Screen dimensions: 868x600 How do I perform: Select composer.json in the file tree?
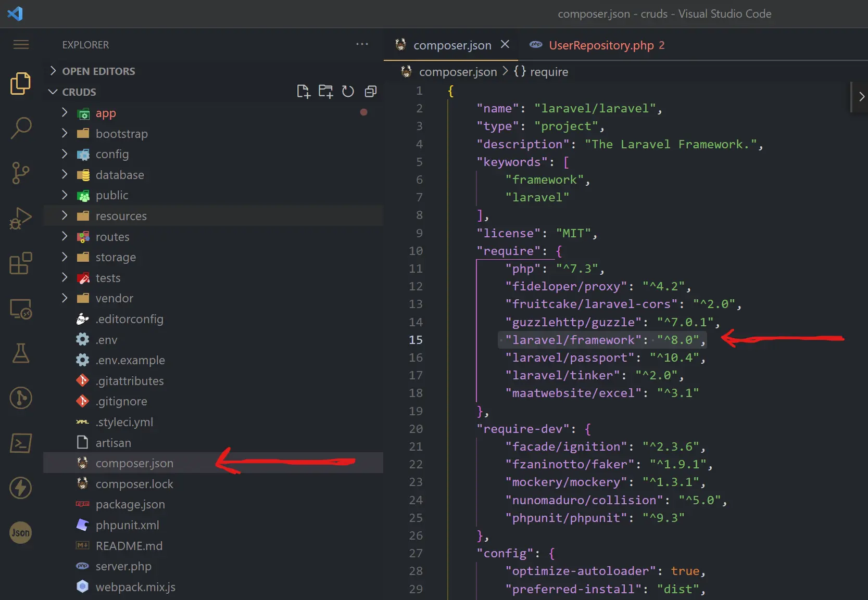(213, 463)
